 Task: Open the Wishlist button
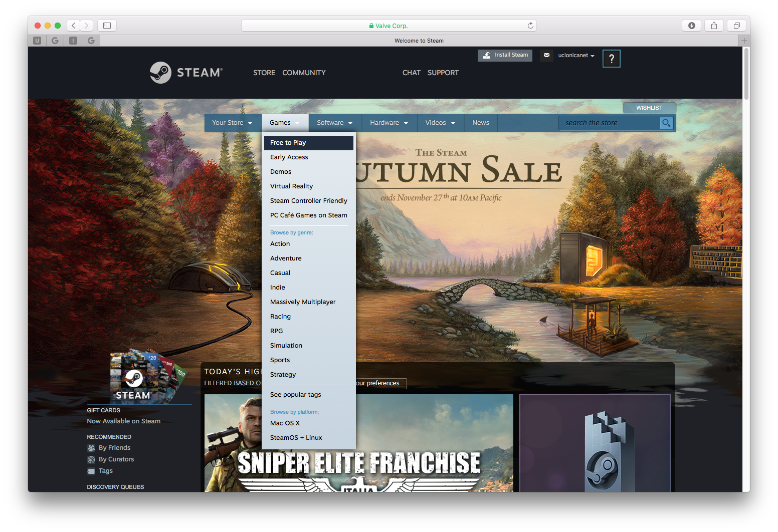(649, 108)
